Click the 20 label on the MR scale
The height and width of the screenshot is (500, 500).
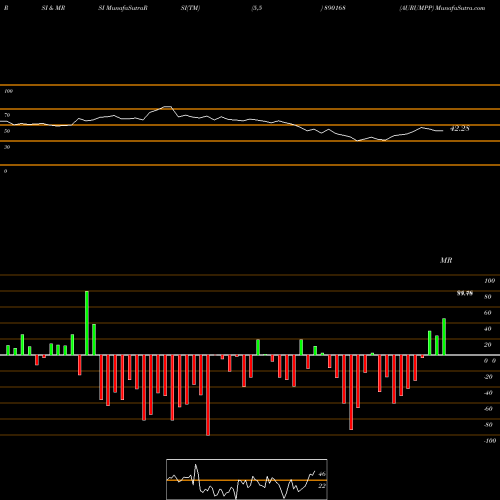point(488,345)
